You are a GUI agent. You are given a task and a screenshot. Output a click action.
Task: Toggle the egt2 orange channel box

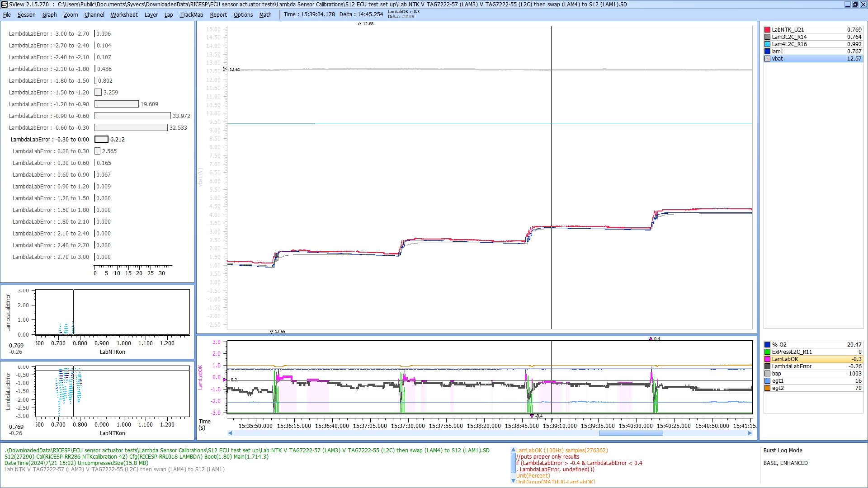click(767, 388)
